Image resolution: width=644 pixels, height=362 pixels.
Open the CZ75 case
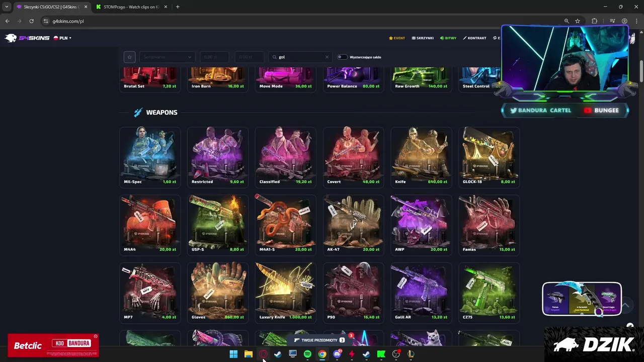click(489, 292)
